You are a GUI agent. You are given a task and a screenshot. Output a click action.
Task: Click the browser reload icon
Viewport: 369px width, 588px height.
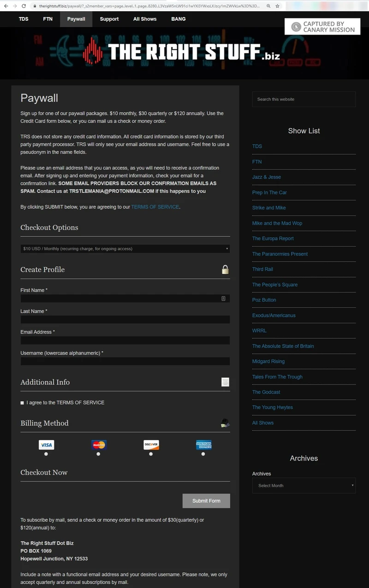(24, 6)
